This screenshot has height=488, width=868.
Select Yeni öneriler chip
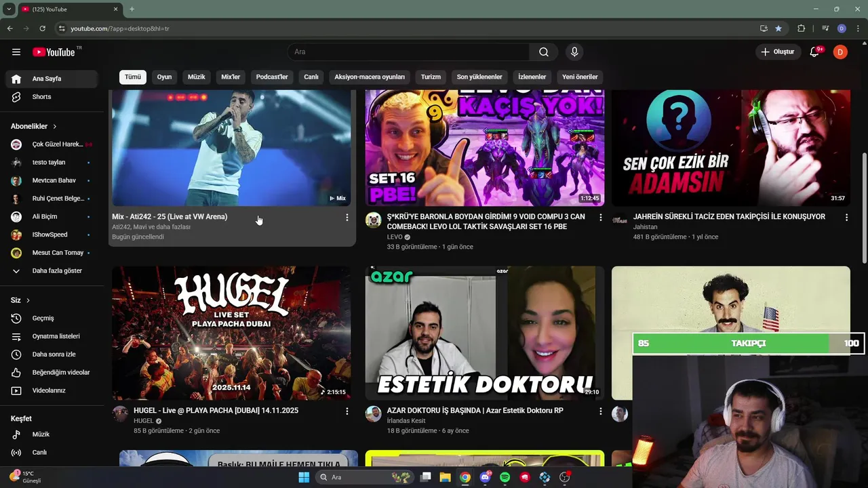pyautogui.click(x=580, y=77)
